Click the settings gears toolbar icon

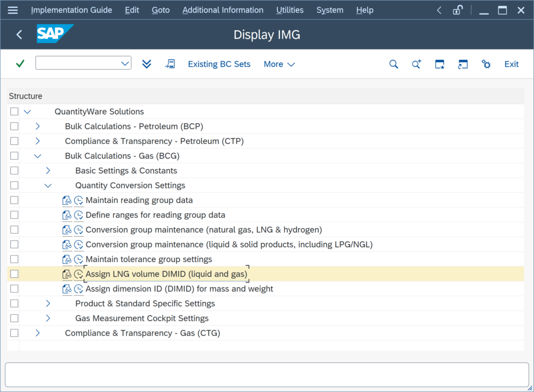[x=486, y=64]
